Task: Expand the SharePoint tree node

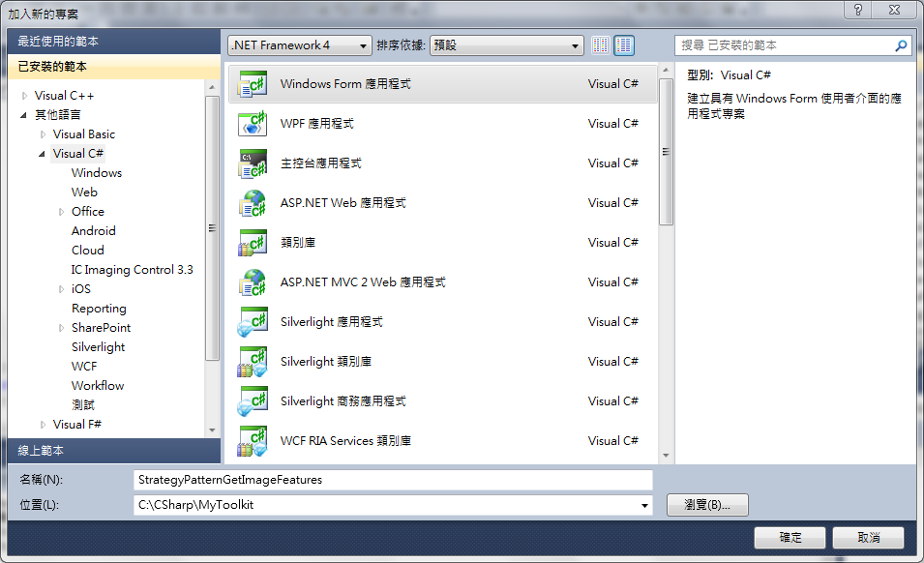Action: point(61,328)
